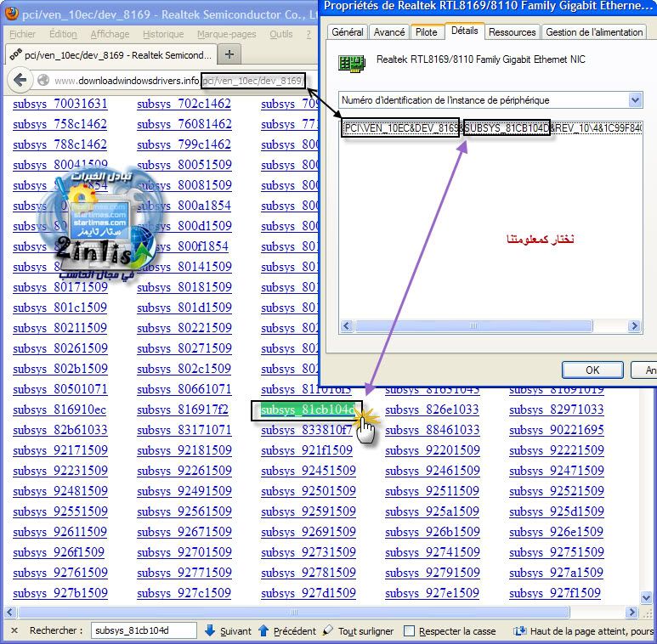This screenshot has height=644, width=657.
Task: Click the Suivant down arrow
Action: coord(210,630)
